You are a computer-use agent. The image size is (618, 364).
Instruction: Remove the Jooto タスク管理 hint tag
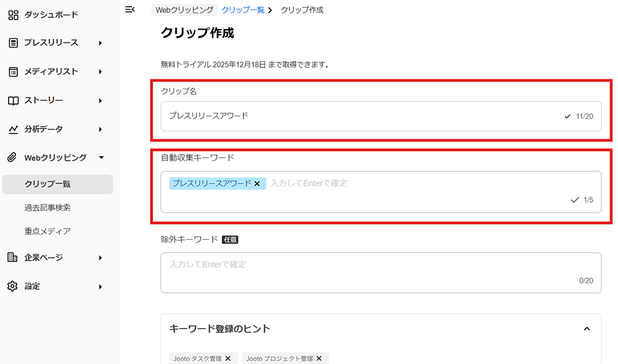(x=228, y=358)
